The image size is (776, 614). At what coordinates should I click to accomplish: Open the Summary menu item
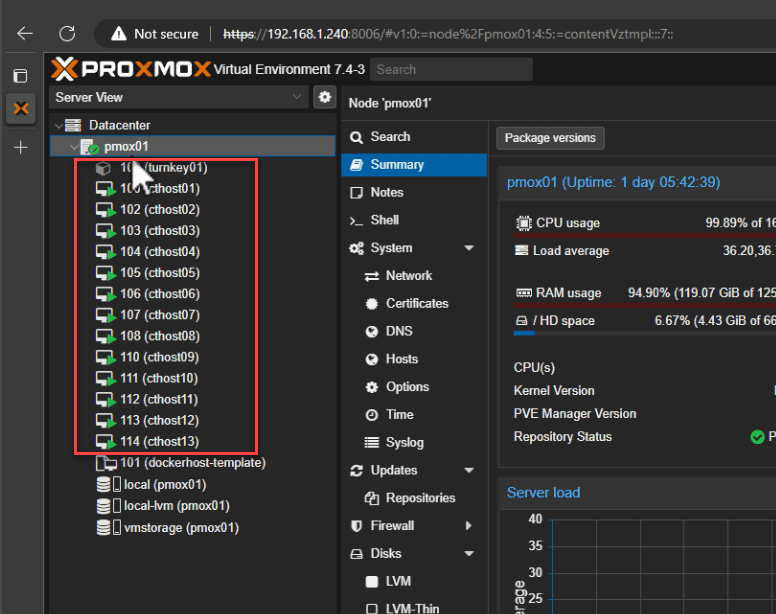tap(397, 165)
